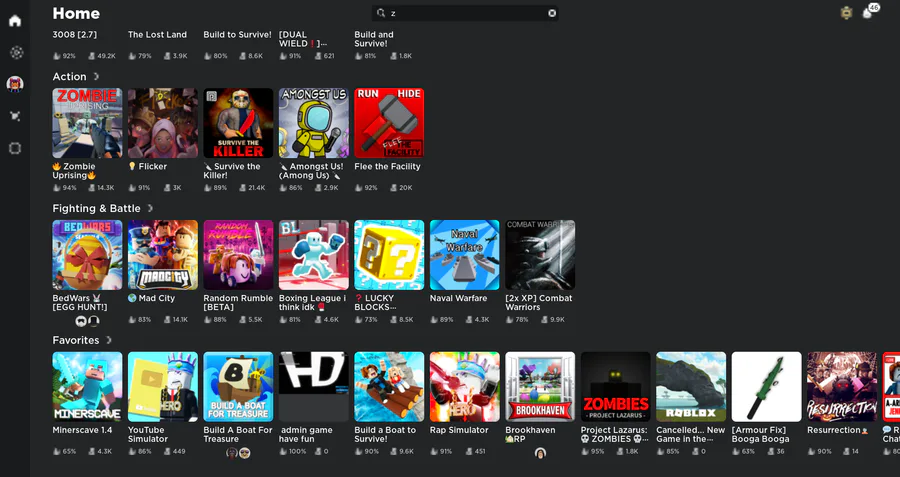Open the Fighting & Battle heading
This screenshot has width=900, height=477.
click(x=96, y=208)
